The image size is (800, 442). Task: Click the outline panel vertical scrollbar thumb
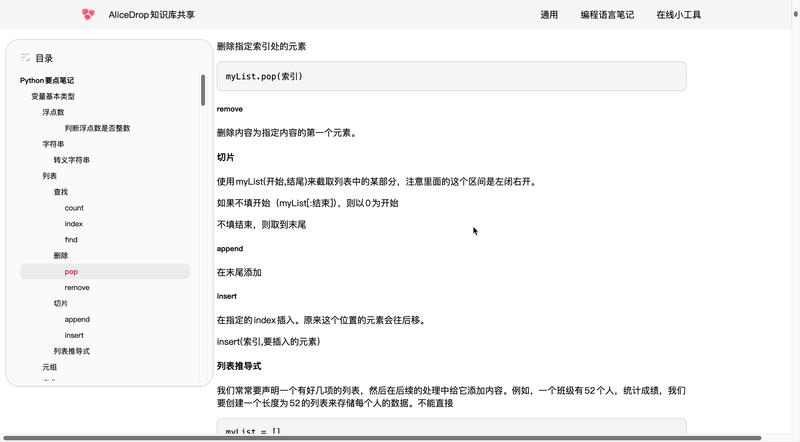click(x=203, y=90)
